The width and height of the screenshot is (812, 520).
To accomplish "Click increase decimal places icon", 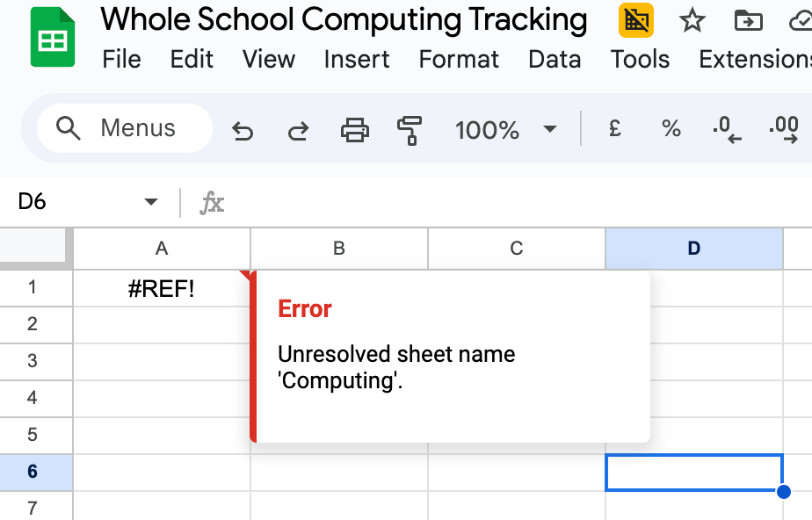I will click(783, 129).
